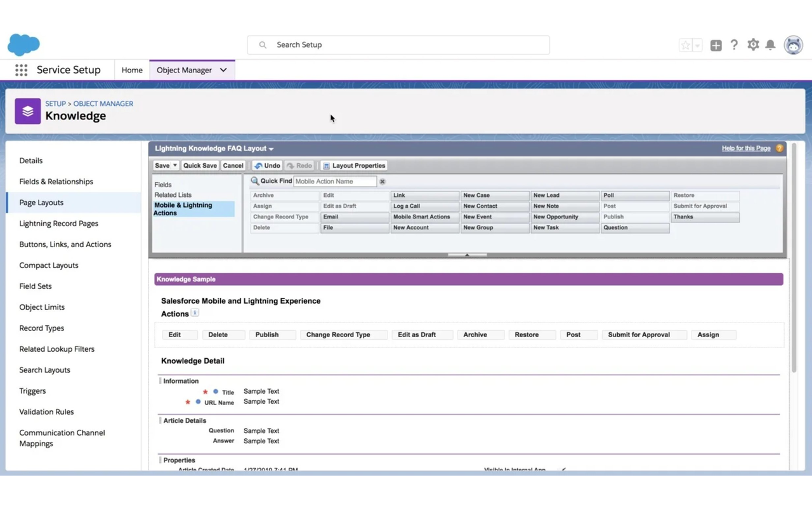
Task: Open the App Launcher dots grid
Action: (x=21, y=70)
